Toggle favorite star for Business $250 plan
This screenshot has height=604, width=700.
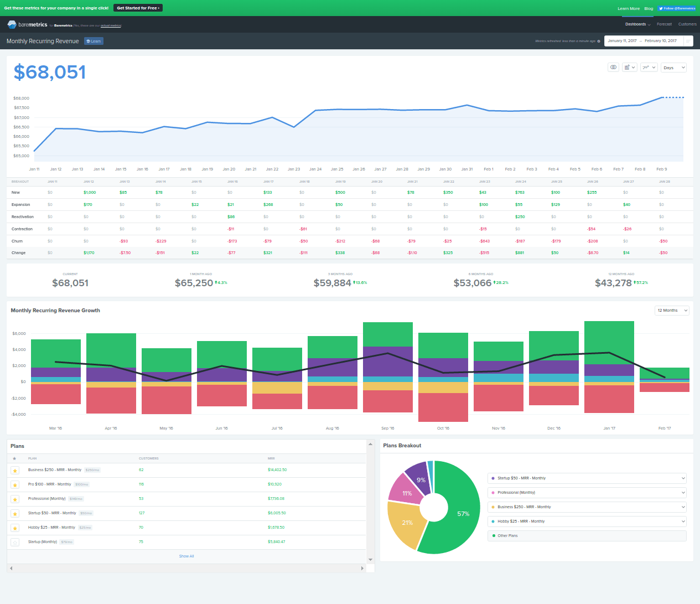(15, 471)
